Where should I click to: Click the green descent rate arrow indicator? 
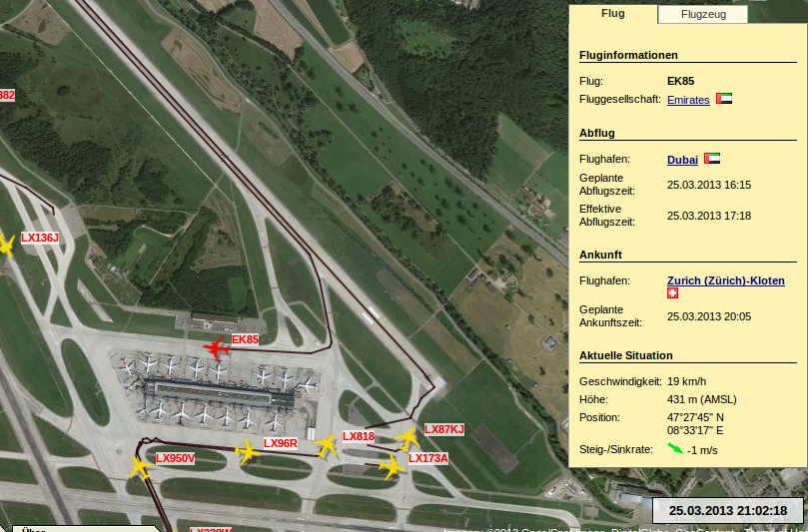coord(675,449)
